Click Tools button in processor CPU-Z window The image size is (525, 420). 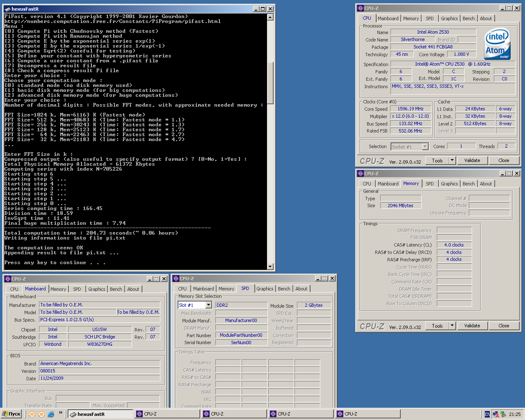(x=437, y=160)
